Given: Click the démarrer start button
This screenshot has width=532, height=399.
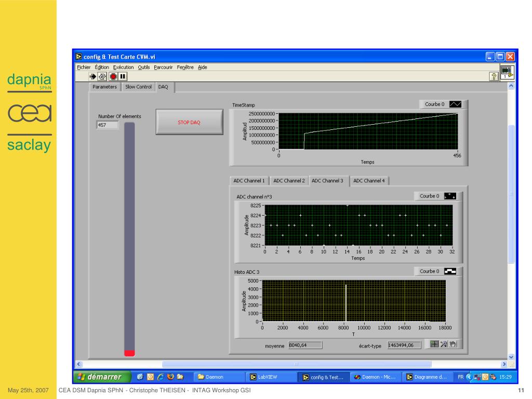Looking at the screenshot, I should [x=102, y=377].
